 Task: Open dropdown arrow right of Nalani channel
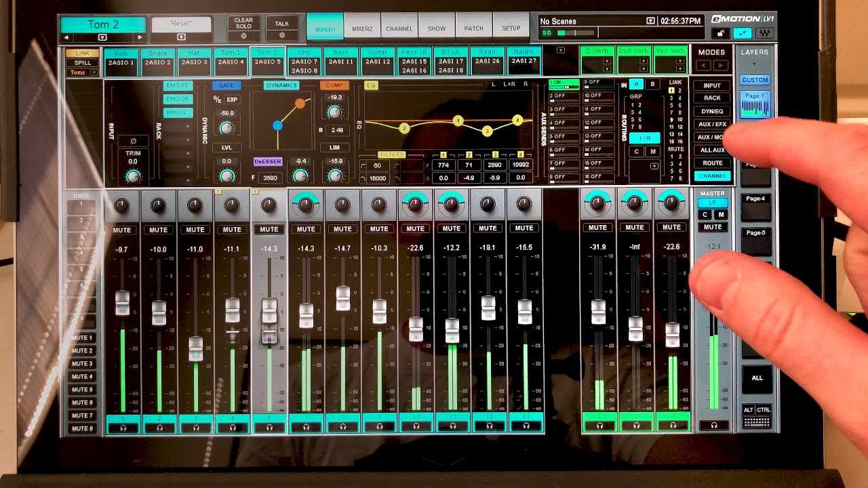click(x=561, y=50)
